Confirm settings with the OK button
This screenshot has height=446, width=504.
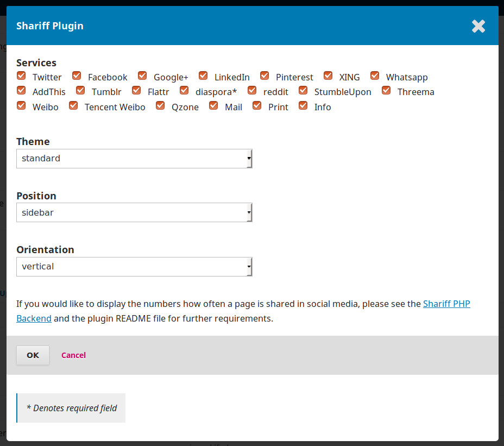33,355
